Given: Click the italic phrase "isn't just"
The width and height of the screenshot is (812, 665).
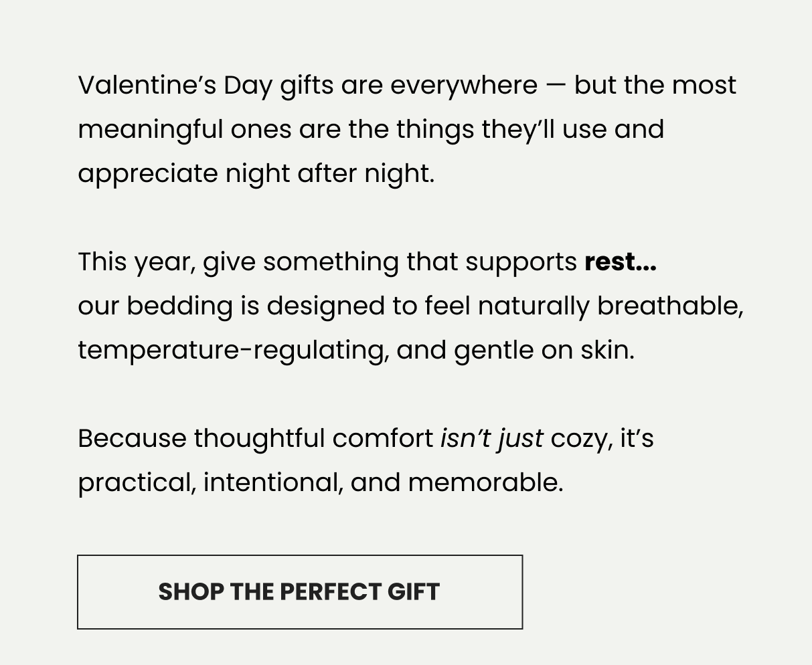Looking at the screenshot, I should pyautogui.click(x=491, y=439).
